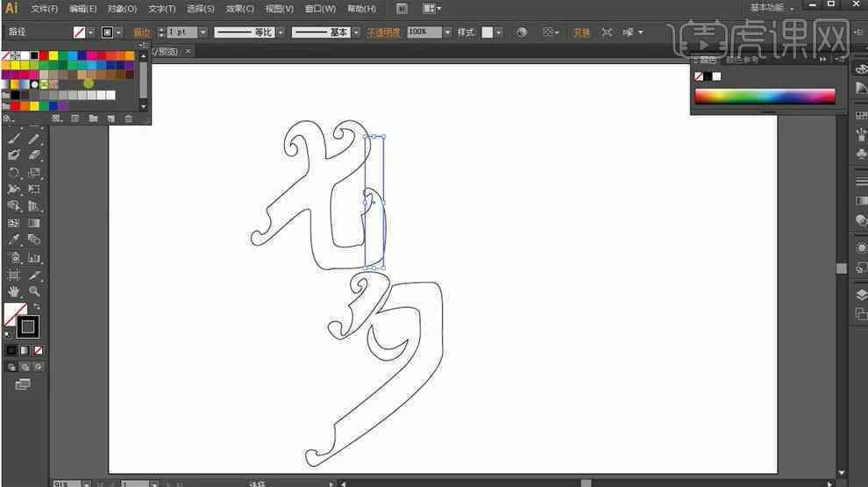
Task: Select the Eraser tool
Action: [34, 155]
